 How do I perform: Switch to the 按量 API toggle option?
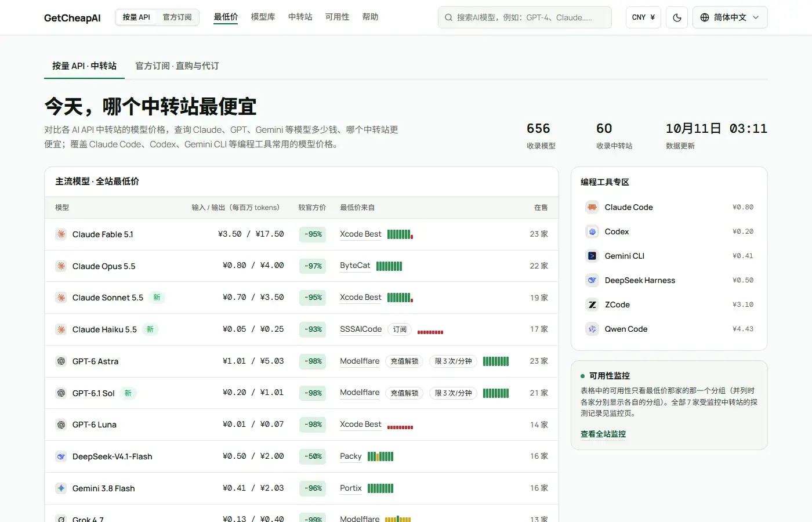point(136,17)
